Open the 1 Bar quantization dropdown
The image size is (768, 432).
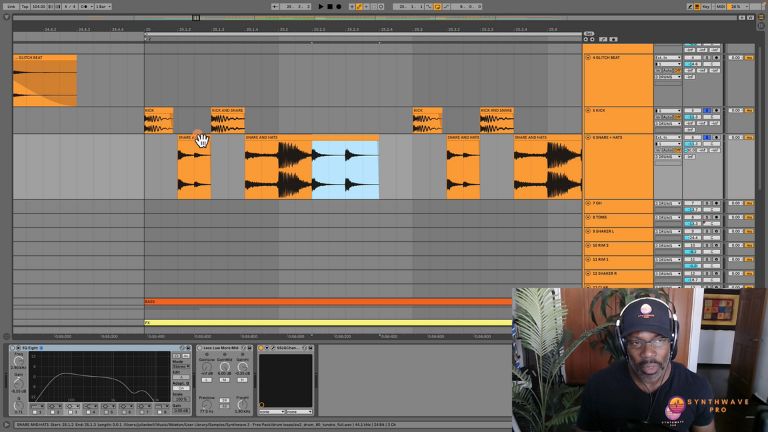tap(103, 6)
